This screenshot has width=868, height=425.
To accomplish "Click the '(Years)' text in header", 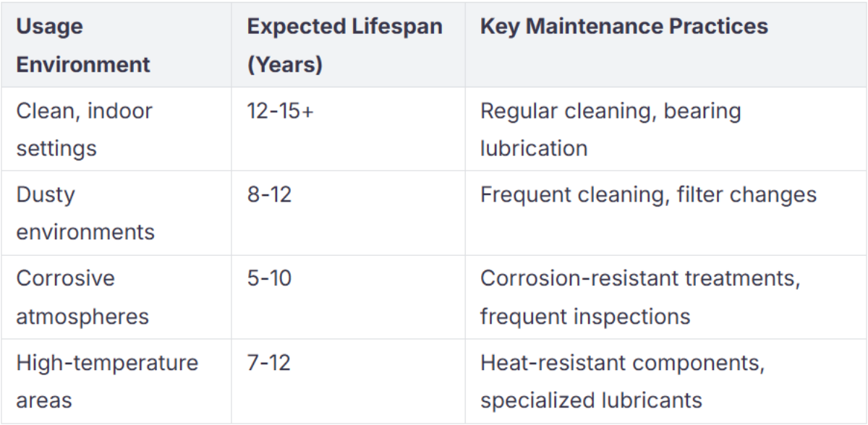I will point(284,64).
